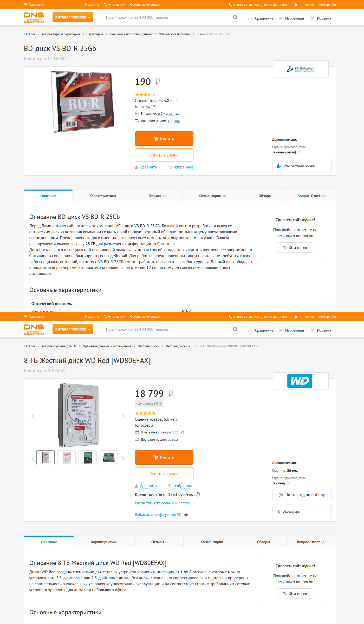Click help icon next to Тайвань (китай)
364x624 pixels.
(299, 152)
